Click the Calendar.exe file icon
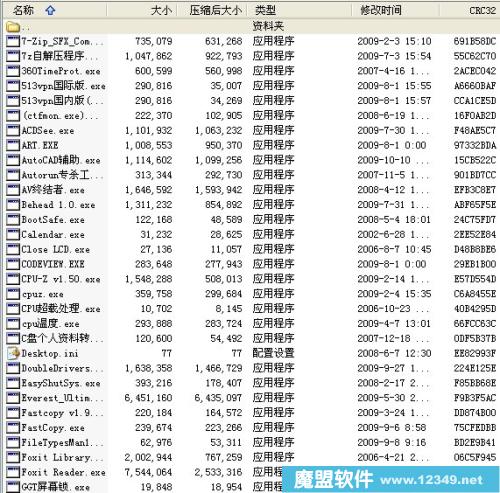Viewport: 500px width, 493px height. pos(13,234)
